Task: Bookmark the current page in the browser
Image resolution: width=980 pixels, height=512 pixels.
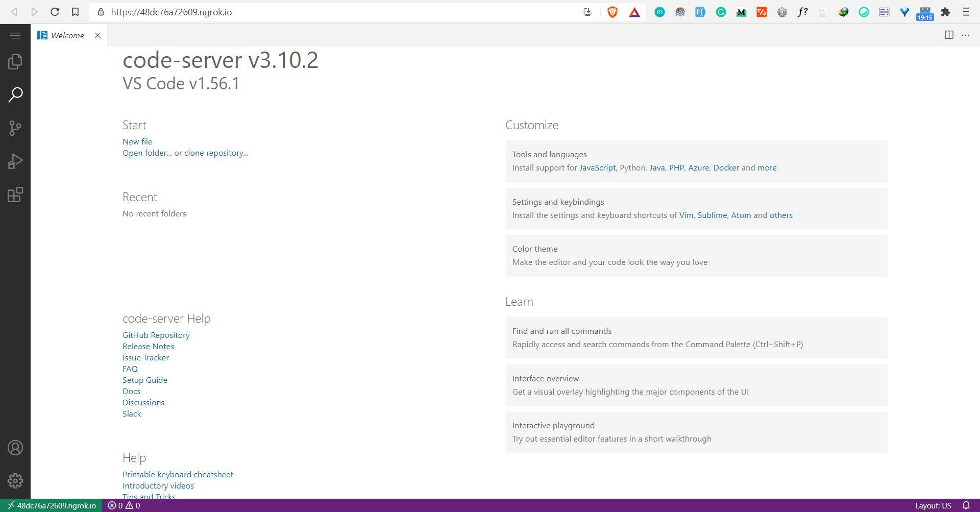Action: point(76,12)
